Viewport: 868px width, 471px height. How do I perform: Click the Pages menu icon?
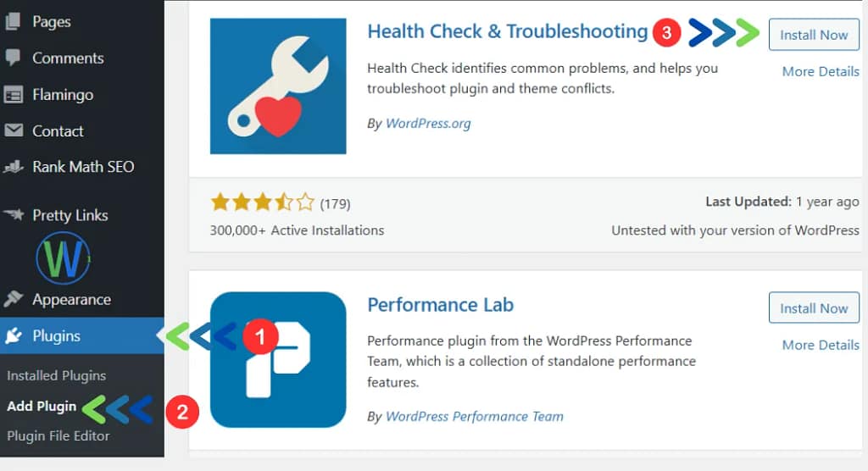coord(13,21)
